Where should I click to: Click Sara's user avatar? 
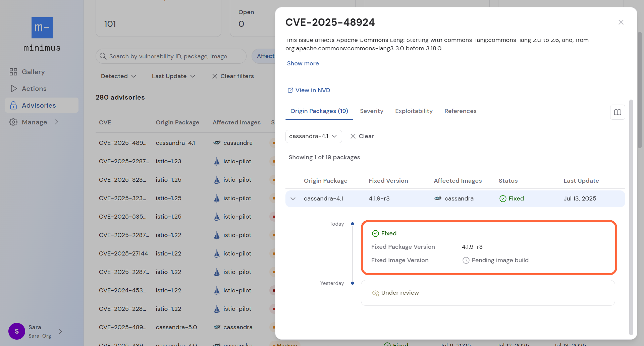(x=17, y=331)
